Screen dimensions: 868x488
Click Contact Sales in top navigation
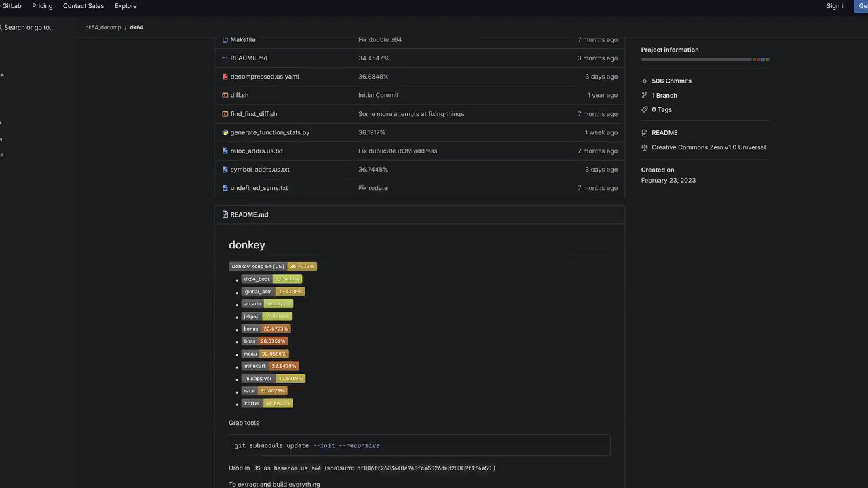coord(83,6)
